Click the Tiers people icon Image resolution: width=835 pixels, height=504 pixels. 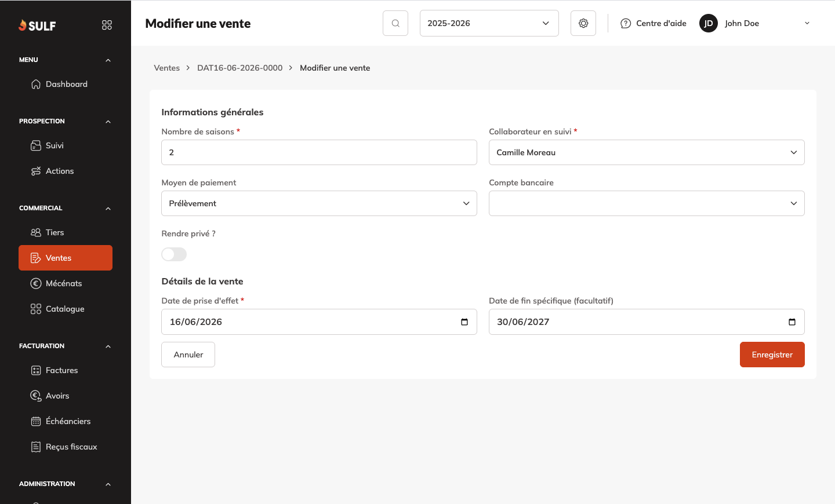(36, 232)
